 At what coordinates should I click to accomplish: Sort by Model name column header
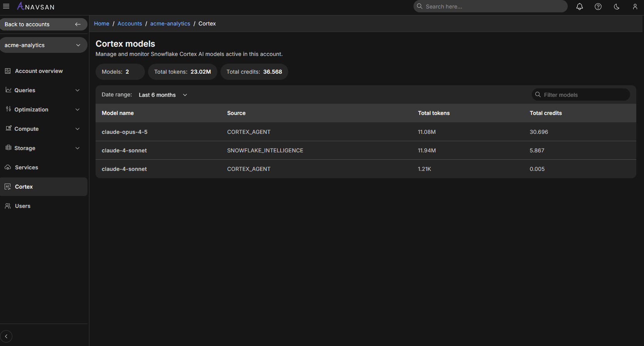[118, 113]
